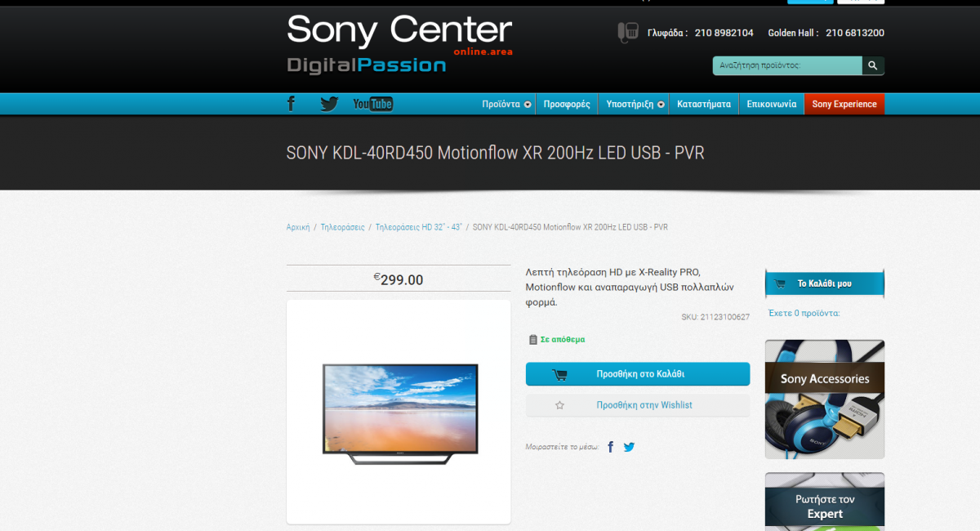Viewport: 980px width, 531px height.
Task: Share product via Twitter icon
Action: pyautogui.click(x=629, y=447)
